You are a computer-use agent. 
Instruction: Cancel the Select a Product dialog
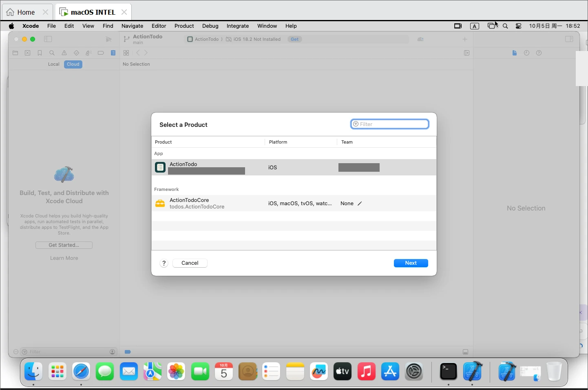point(190,263)
